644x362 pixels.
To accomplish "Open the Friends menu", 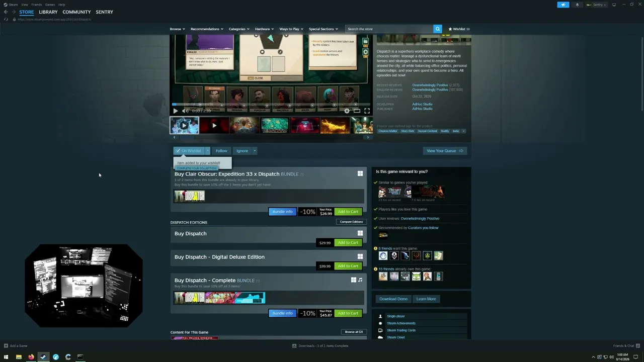I will click(x=37, y=5).
